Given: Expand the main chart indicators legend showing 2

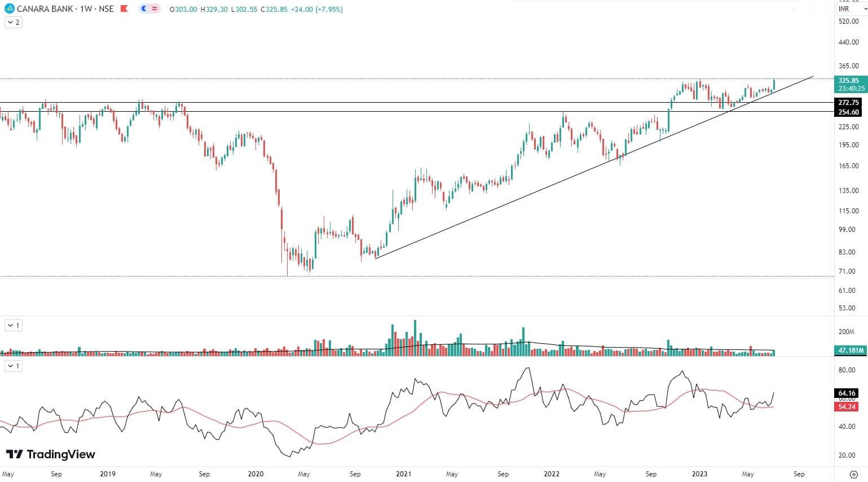Looking at the screenshot, I should click(x=14, y=23).
